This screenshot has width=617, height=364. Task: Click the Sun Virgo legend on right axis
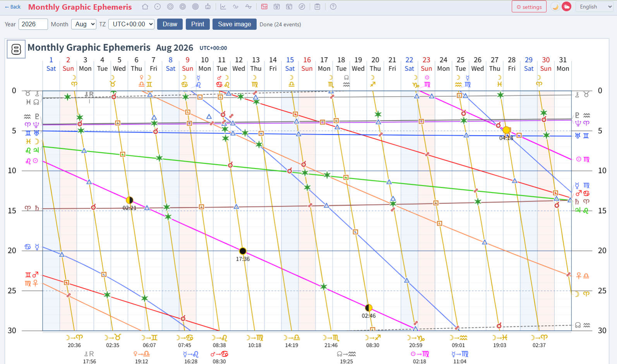[x=583, y=159]
